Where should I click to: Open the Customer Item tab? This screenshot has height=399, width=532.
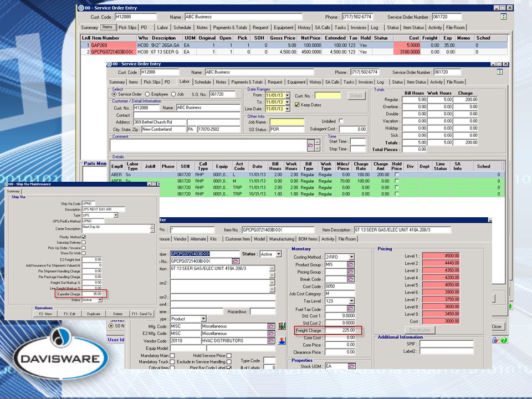[238, 239]
